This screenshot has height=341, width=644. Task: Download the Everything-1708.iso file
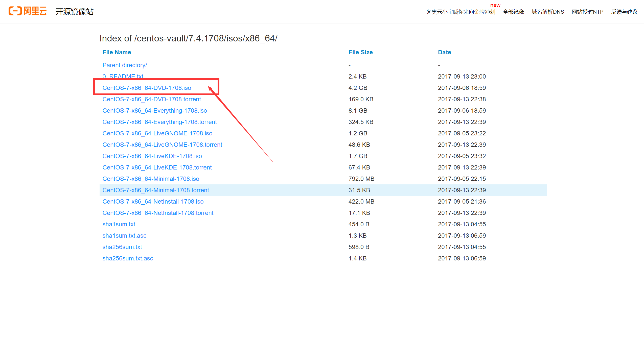(x=155, y=111)
